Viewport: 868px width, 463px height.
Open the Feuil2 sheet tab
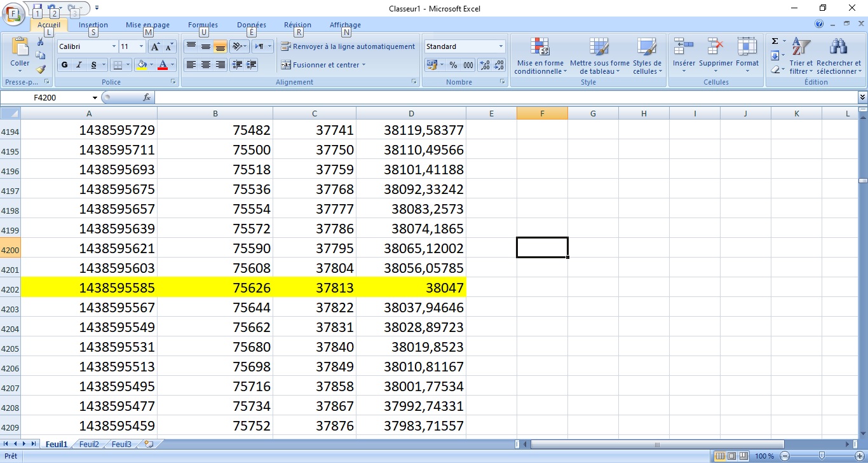pos(89,444)
